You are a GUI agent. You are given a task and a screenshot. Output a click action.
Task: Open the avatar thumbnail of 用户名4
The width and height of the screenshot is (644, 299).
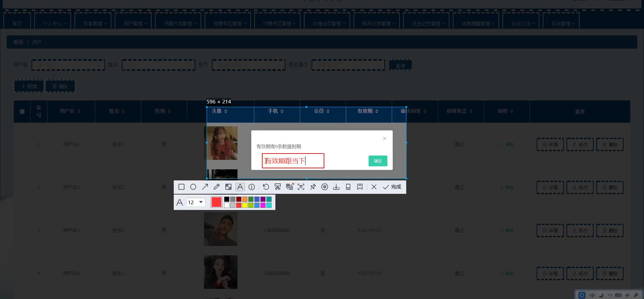coord(221,272)
